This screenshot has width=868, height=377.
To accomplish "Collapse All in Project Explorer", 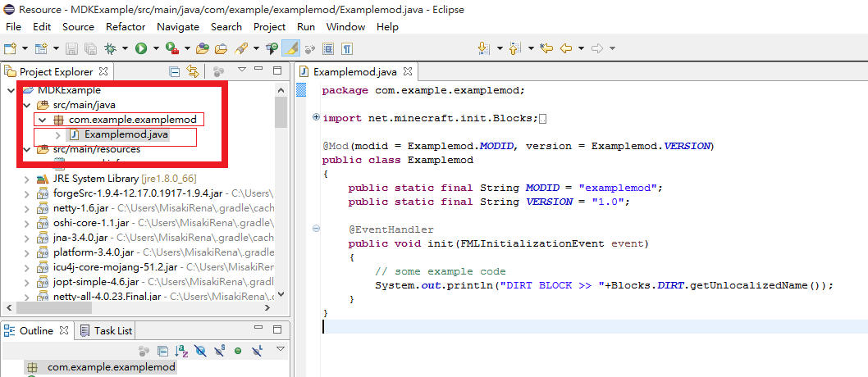I will coord(175,71).
